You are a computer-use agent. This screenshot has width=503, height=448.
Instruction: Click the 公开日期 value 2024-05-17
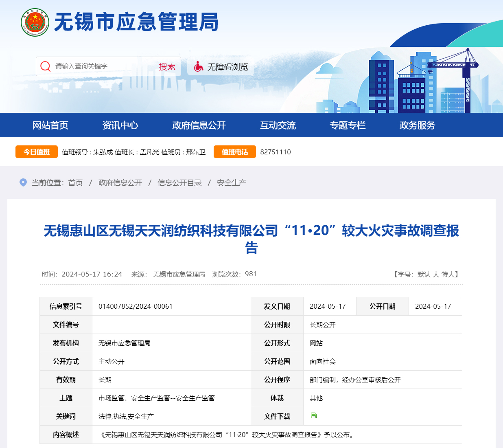(x=433, y=306)
